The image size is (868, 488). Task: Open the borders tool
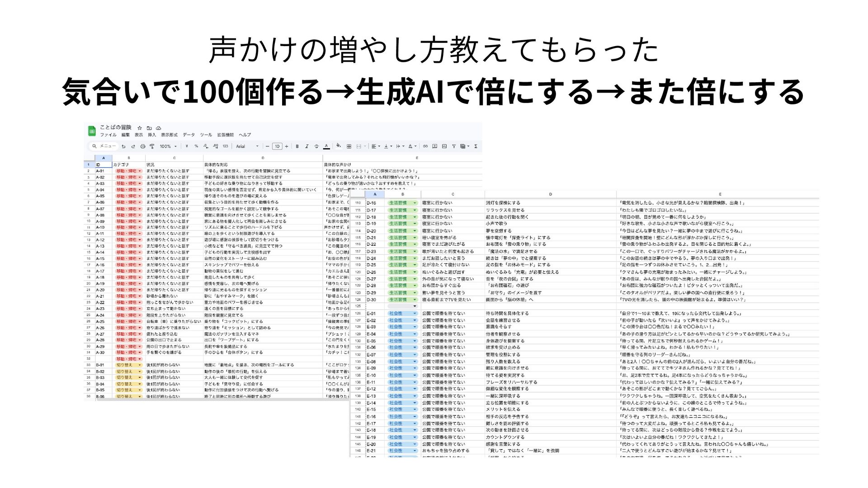(349, 146)
